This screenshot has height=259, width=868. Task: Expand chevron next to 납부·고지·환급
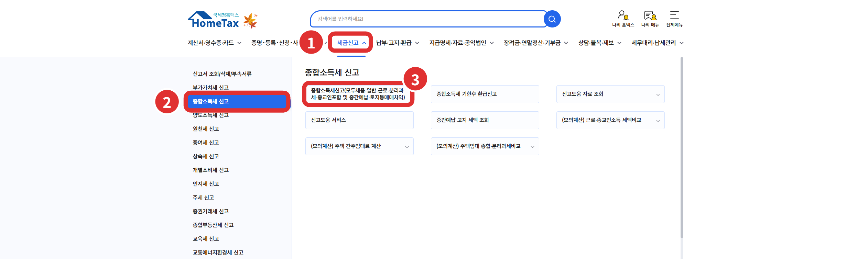click(417, 43)
